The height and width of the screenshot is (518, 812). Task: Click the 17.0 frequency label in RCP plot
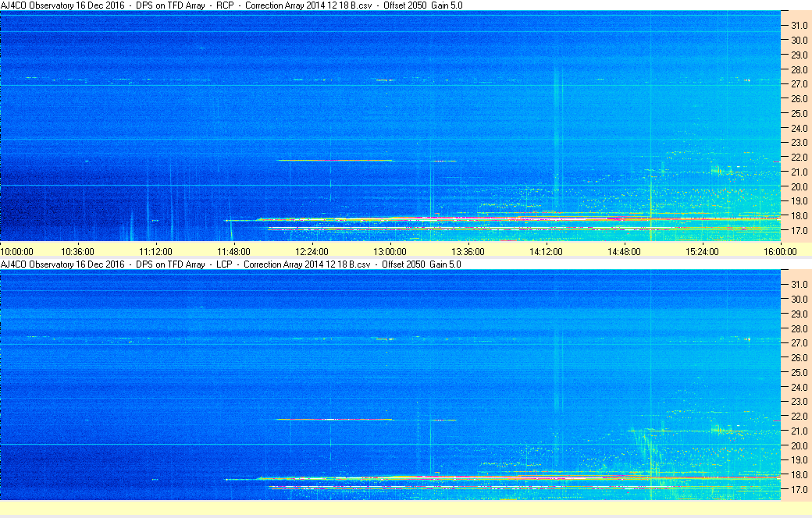click(x=799, y=230)
